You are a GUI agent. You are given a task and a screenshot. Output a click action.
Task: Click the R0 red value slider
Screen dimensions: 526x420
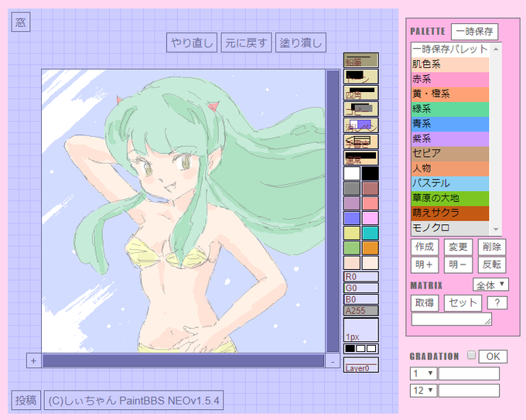tap(361, 277)
